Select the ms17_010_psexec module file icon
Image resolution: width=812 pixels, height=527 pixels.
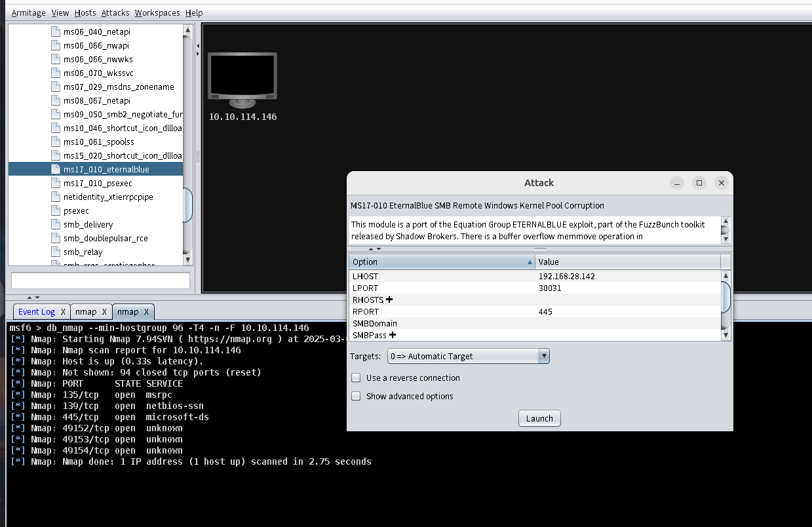(56, 184)
